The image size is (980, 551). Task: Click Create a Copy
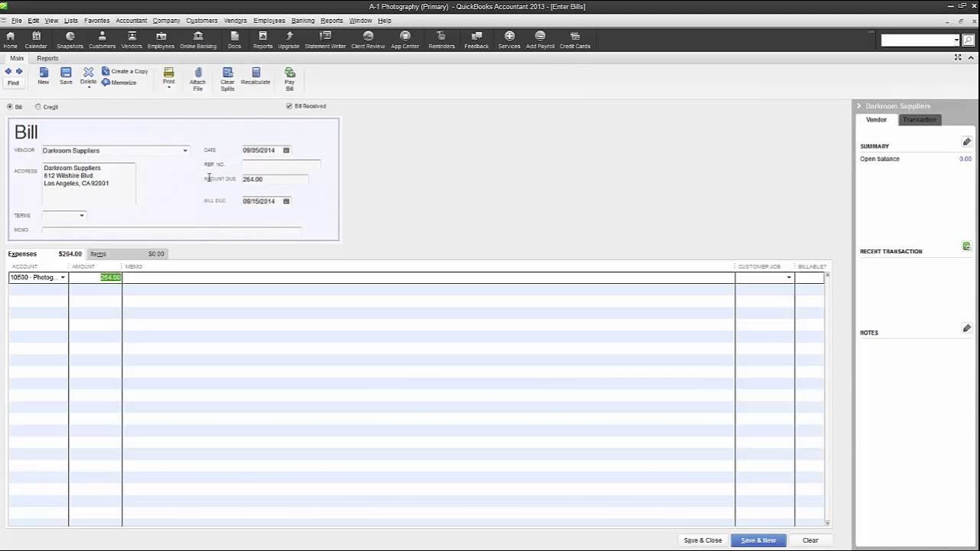click(x=125, y=71)
